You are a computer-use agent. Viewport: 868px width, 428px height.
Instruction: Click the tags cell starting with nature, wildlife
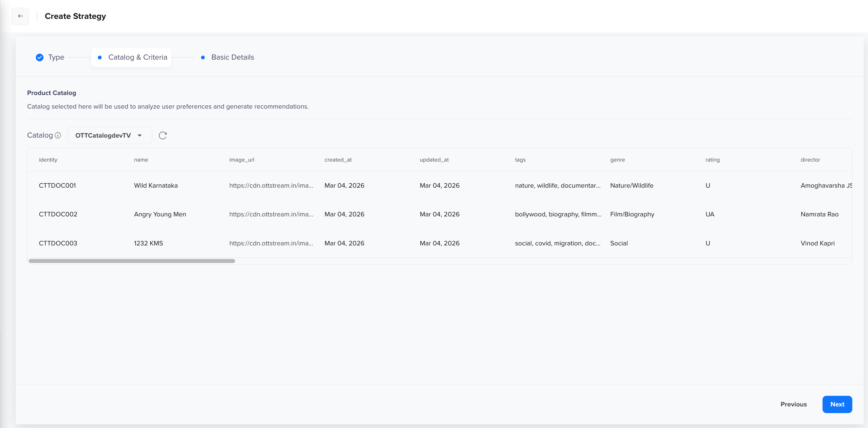coord(558,186)
